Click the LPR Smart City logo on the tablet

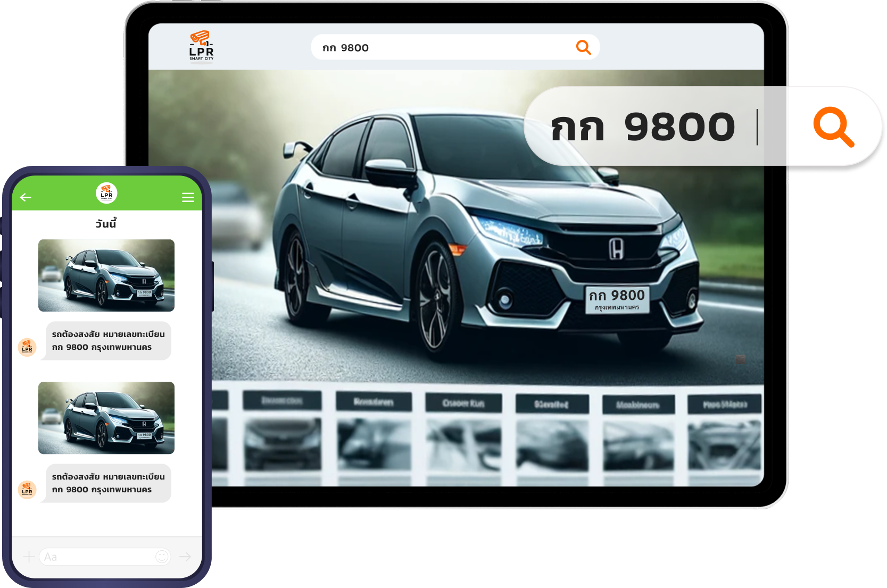(201, 47)
